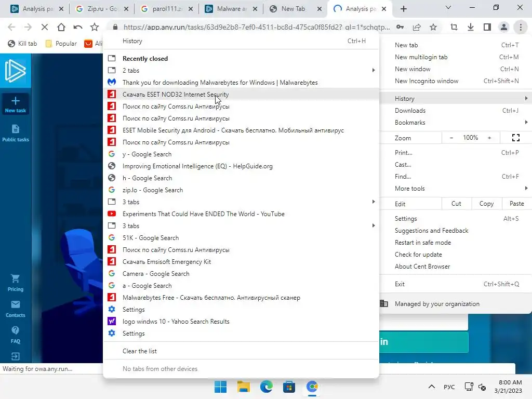The image size is (532, 399).
Task: Reopen 'Experiments That Could Have ENDED The World' YouTube
Action: [241, 214]
